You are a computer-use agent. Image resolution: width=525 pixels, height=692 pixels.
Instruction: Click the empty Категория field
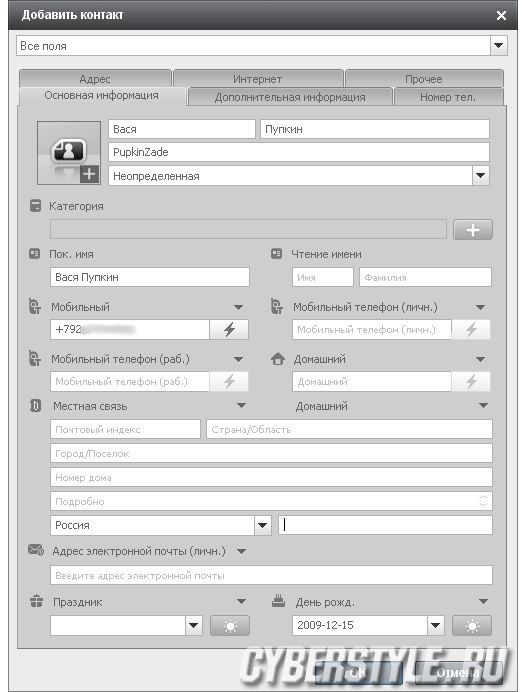[248, 229]
